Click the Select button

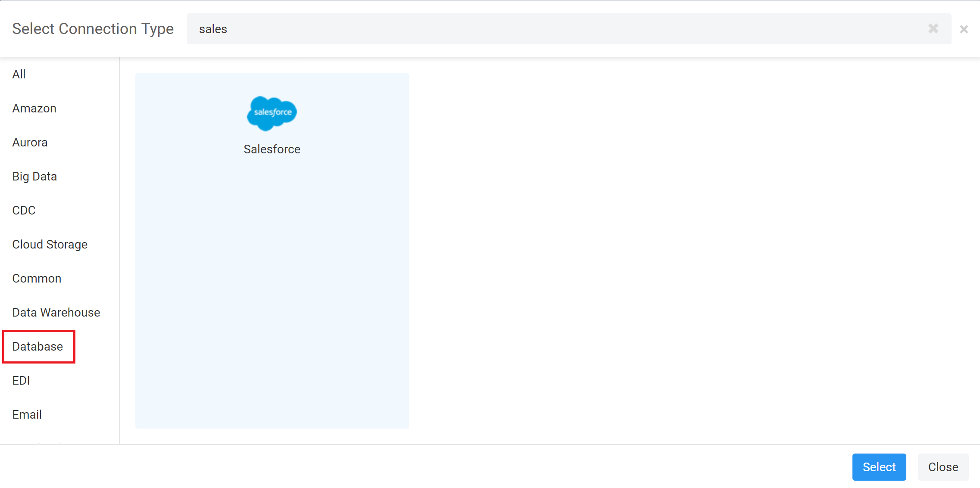879,467
